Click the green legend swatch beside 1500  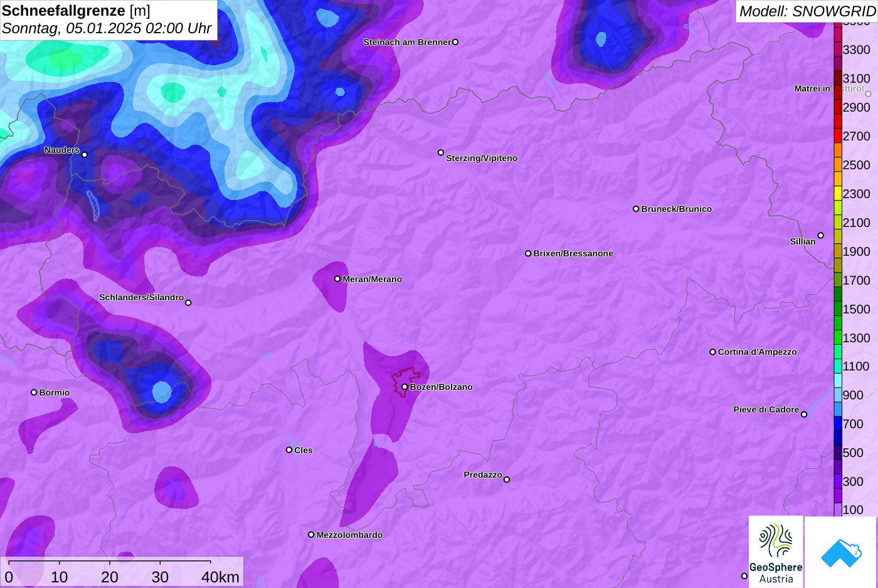(x=838, y=308)
